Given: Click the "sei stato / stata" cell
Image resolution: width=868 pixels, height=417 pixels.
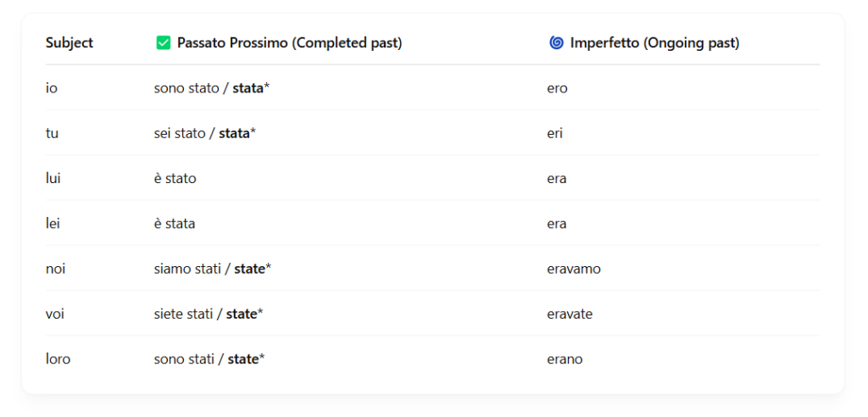Looking at the screenshot, I should [204, 133].
